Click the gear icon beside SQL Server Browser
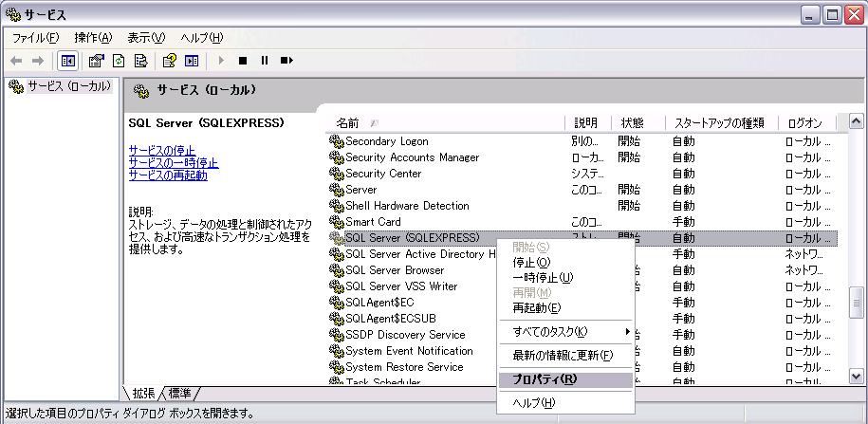The height and width of the screenshot is (424, 868). point(337,270)
